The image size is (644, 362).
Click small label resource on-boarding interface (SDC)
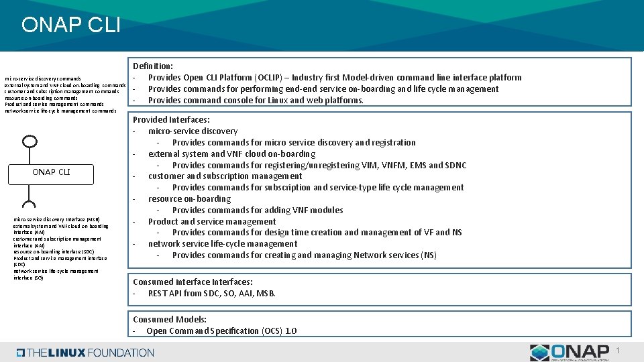point(54,251)
